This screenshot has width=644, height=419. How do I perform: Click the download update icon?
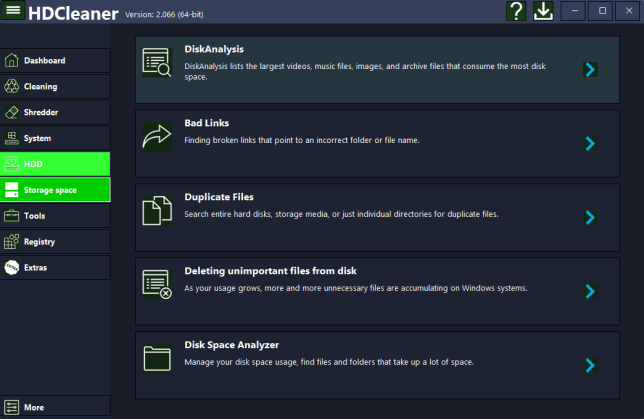click(543, 11)
